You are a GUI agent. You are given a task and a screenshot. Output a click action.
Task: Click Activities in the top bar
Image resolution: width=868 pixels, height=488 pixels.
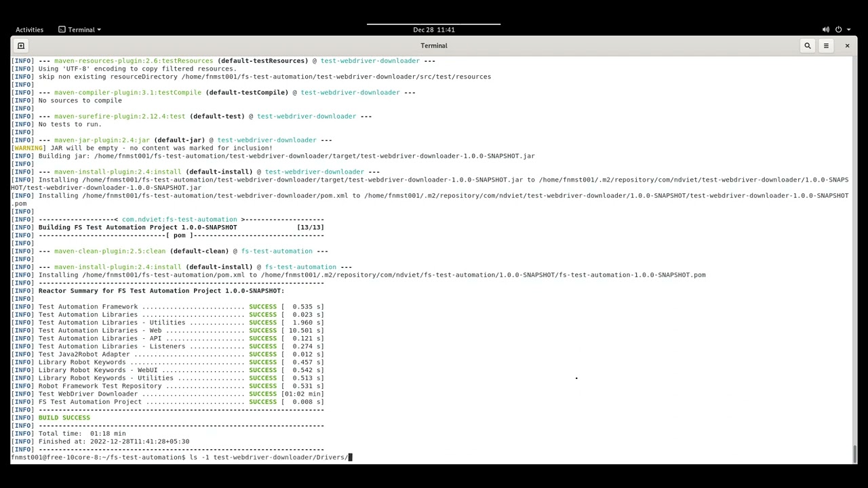(x=29, y=29)
